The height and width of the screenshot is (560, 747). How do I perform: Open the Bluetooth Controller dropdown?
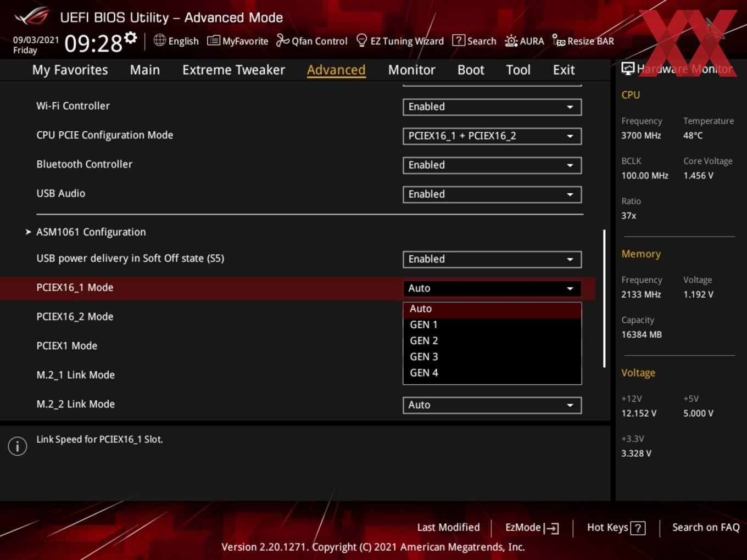pyautogui.click(x=492, y=165)
